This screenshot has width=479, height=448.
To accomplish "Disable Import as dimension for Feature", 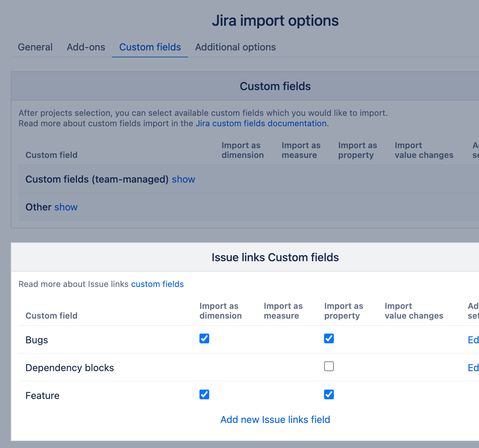I will (x=204, y=394).
